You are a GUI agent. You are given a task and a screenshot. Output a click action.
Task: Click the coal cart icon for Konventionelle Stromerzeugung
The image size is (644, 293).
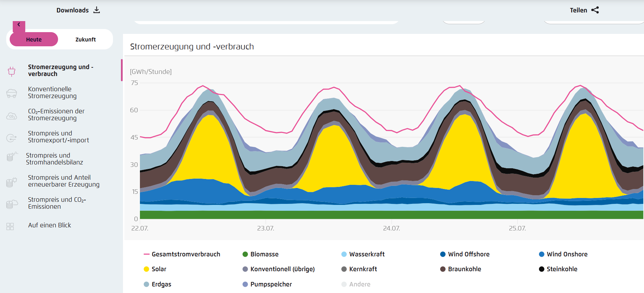tap(12, 93)
